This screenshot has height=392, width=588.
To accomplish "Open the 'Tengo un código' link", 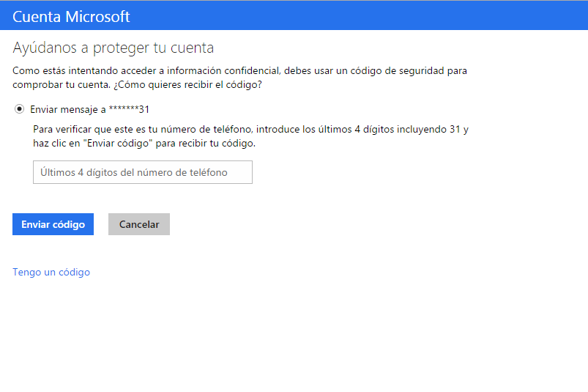I will point(51,272).
